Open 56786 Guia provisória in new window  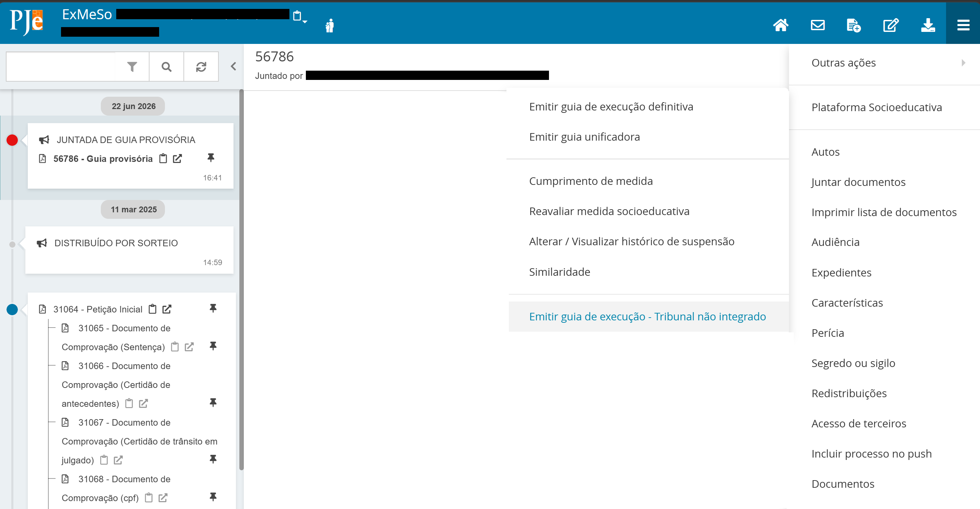click(177, 159)
